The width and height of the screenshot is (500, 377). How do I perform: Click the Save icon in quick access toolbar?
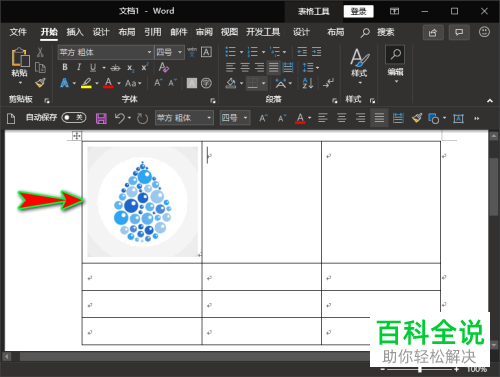pyautogui.click(x=101, y=118)
